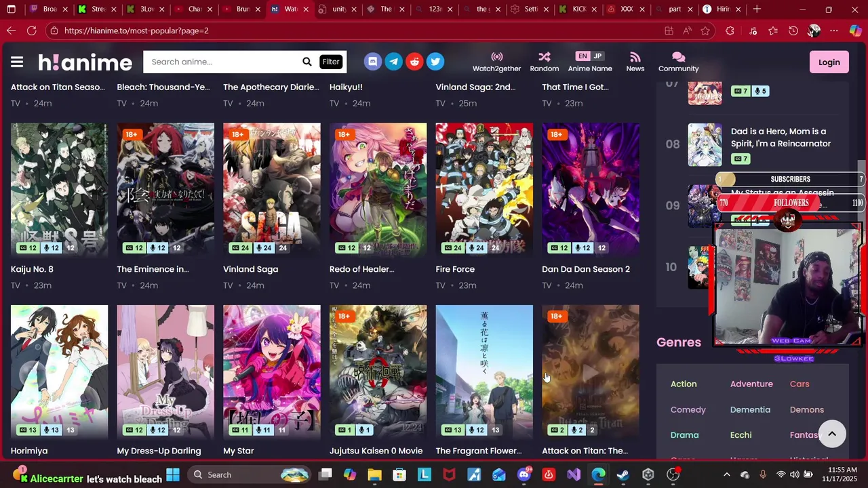Add page to favorites with star icon
Viewport: 868px width, 488px height.
(705, 30)
